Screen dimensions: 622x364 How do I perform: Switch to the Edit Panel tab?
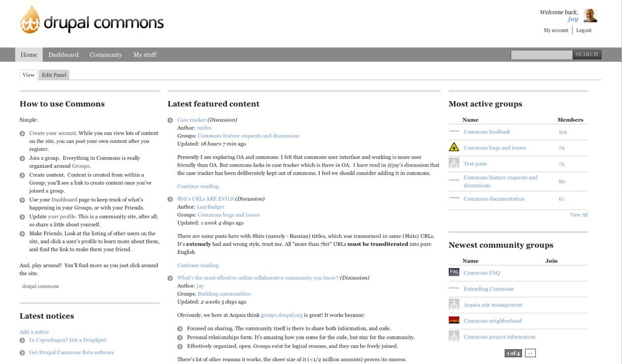[x=54, y=75]
